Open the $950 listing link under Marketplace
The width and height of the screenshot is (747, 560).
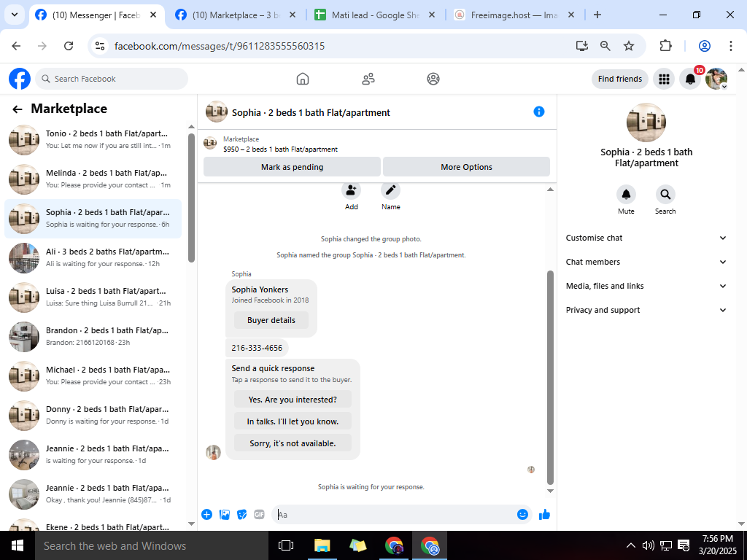[x=280, y=149]
